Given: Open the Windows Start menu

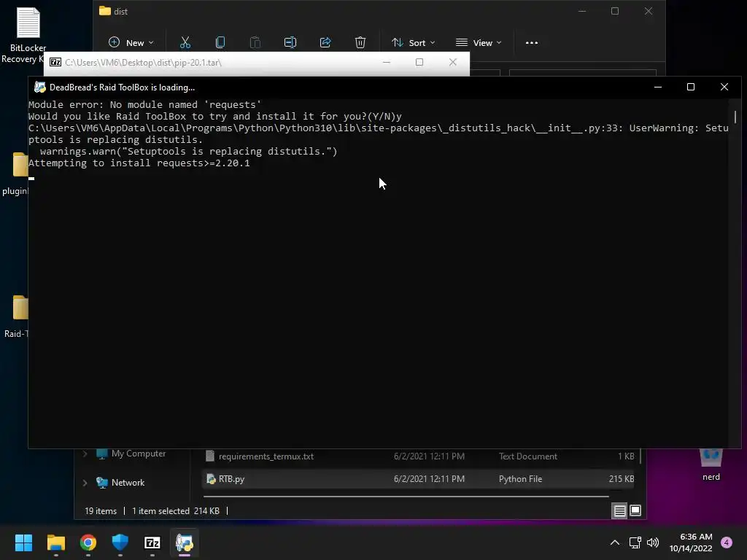Looking at the screenshot, I should pyautogui.click(x=23, y=542).
